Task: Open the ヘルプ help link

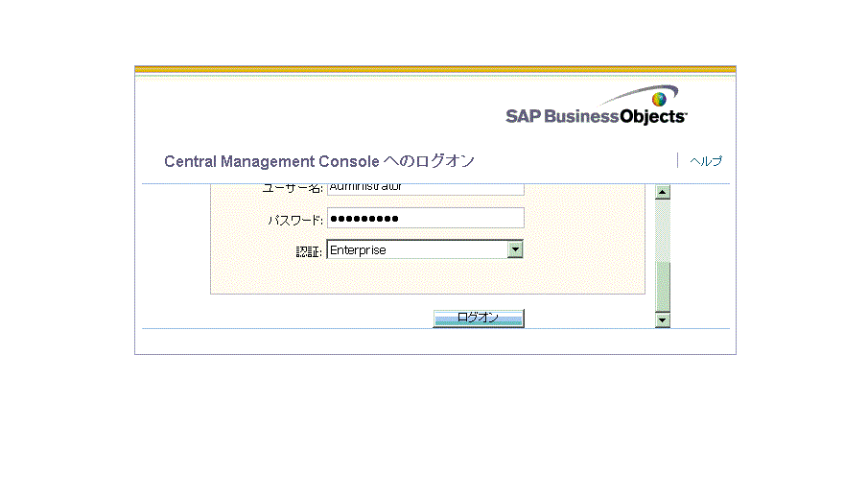Action: 706,161
